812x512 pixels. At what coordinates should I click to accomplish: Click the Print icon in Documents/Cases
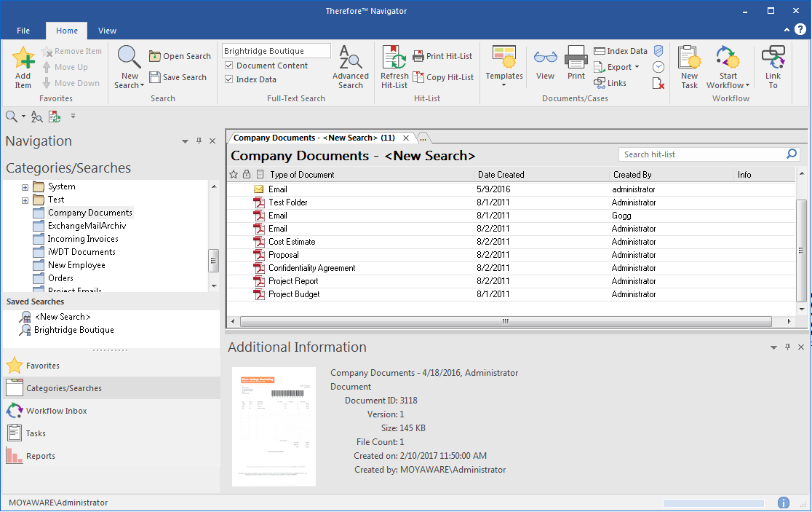(576, 58)
